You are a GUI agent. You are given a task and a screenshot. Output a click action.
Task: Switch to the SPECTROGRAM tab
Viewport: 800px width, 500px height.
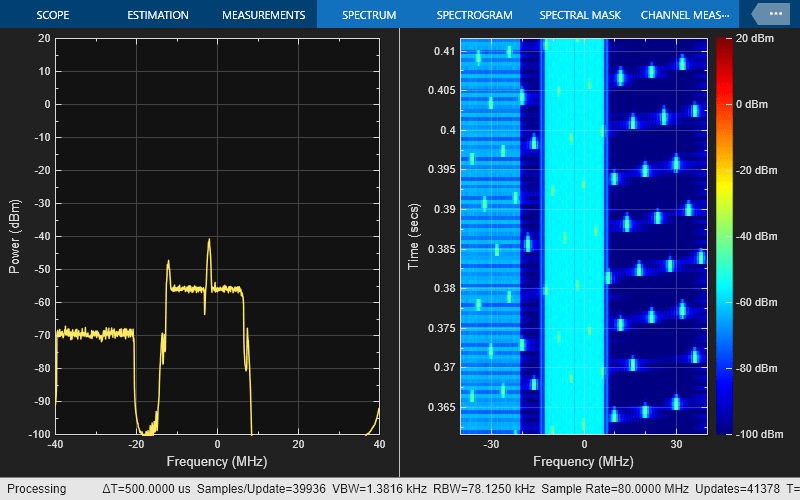point(474,15)
